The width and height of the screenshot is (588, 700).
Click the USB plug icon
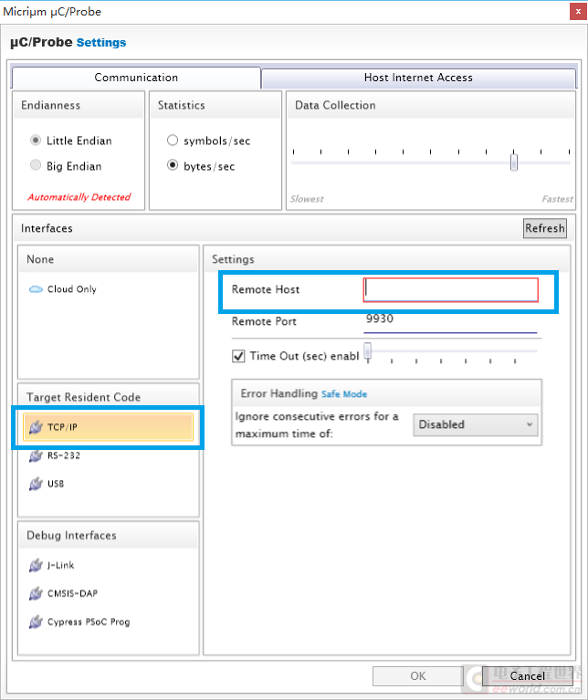[36, 484]
